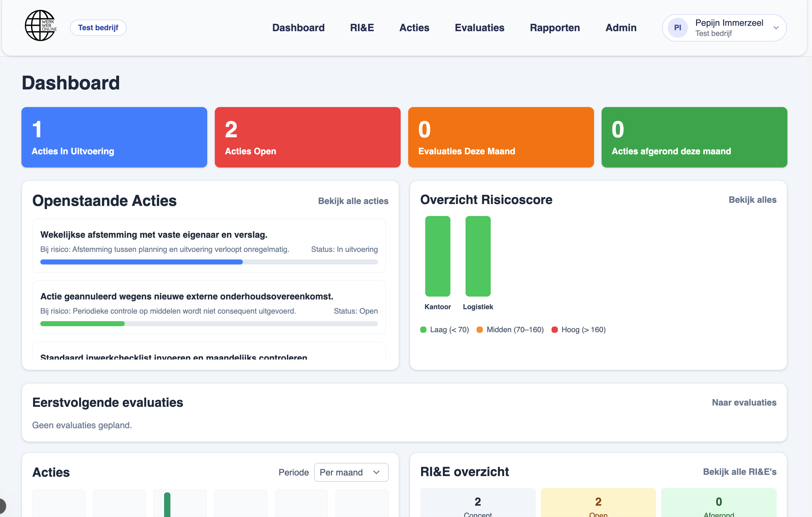Click the Werk Web Online globe logo
The image size is (812, 517).
(40, 26)
